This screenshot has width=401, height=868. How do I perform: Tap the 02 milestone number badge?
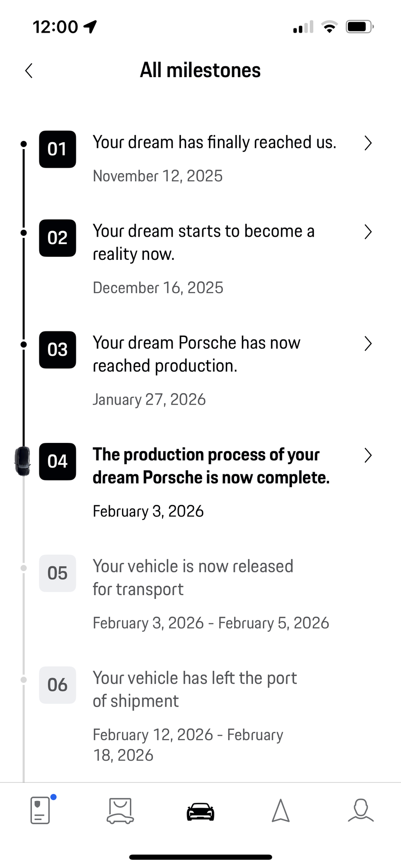58,238
